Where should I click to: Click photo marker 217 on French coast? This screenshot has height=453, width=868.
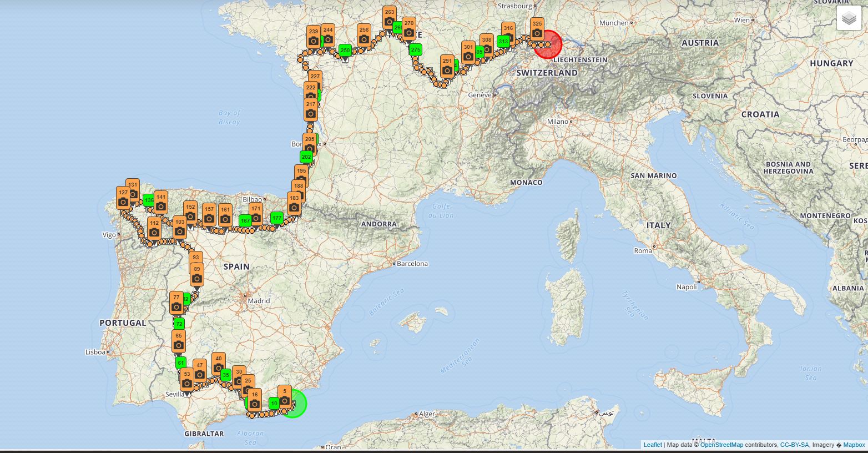click(311, 109)
